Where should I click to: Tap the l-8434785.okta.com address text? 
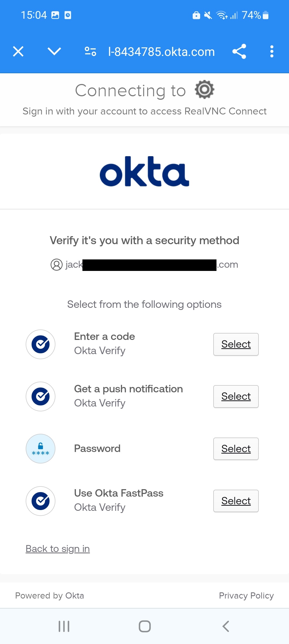coord(161,52)
